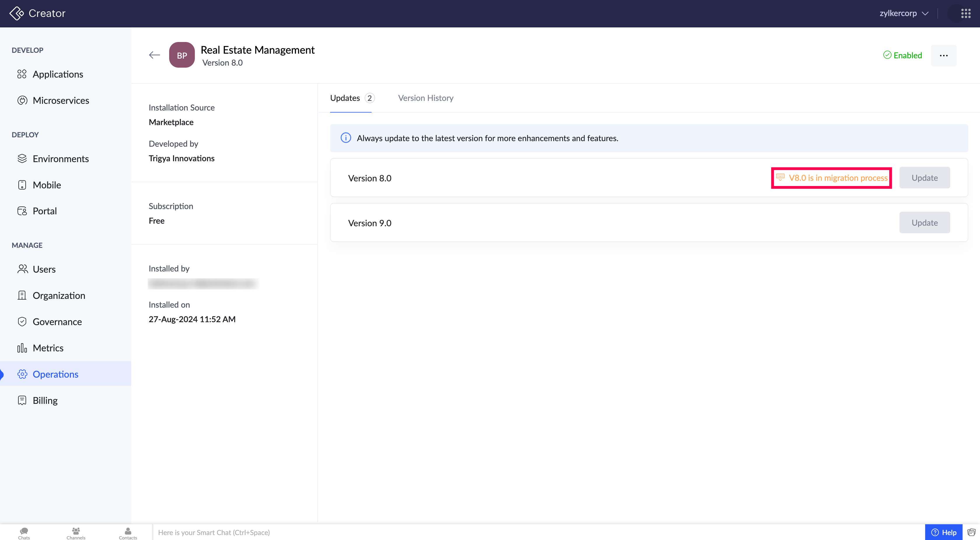The width and height of the screenshot is (980, 540).
Task: Open Governance in sidebar
Action: [x=57, y=322]
